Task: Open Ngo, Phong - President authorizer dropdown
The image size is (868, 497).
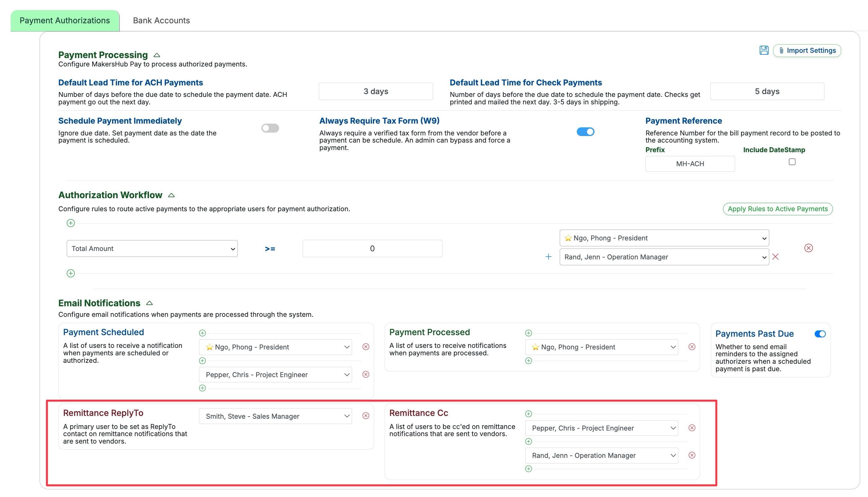Action: tap(664, 238)
